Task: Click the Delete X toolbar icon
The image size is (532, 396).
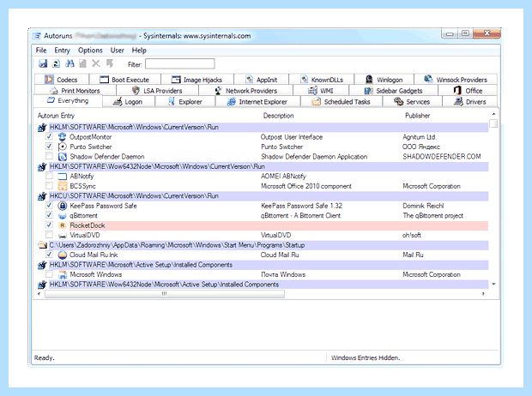Action: 96,63
